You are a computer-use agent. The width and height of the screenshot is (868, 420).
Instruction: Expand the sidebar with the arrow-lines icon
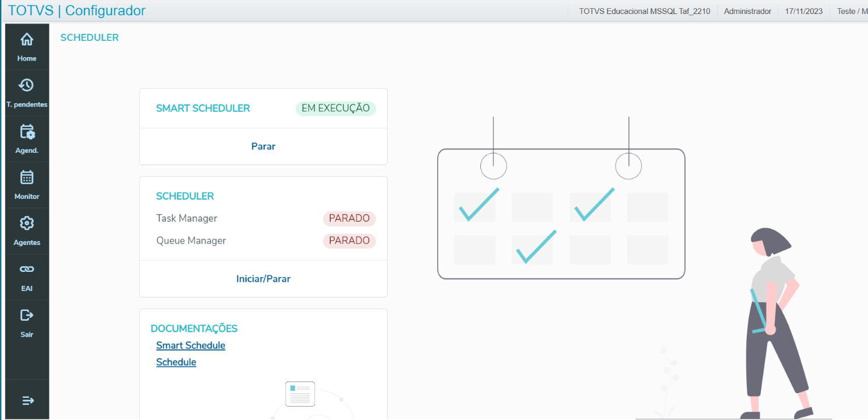tap(27, 401)
